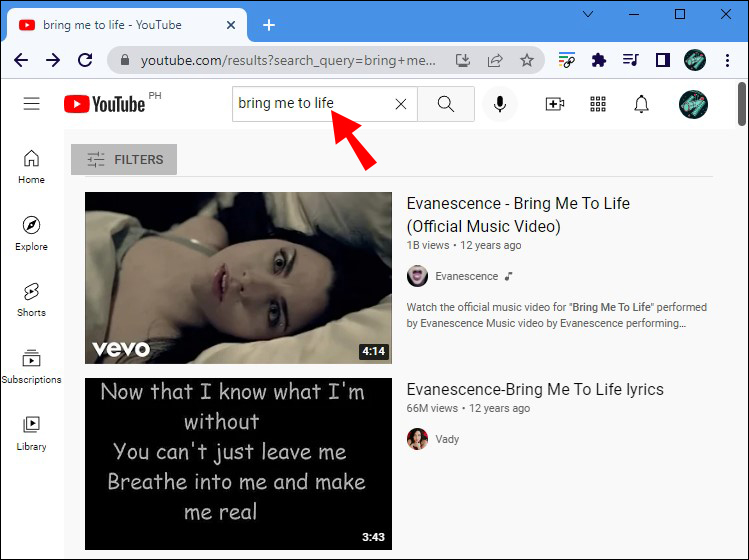Visit the Vady channel name
This screenshot has height=560, width=749.
click(x=447, y=439)
